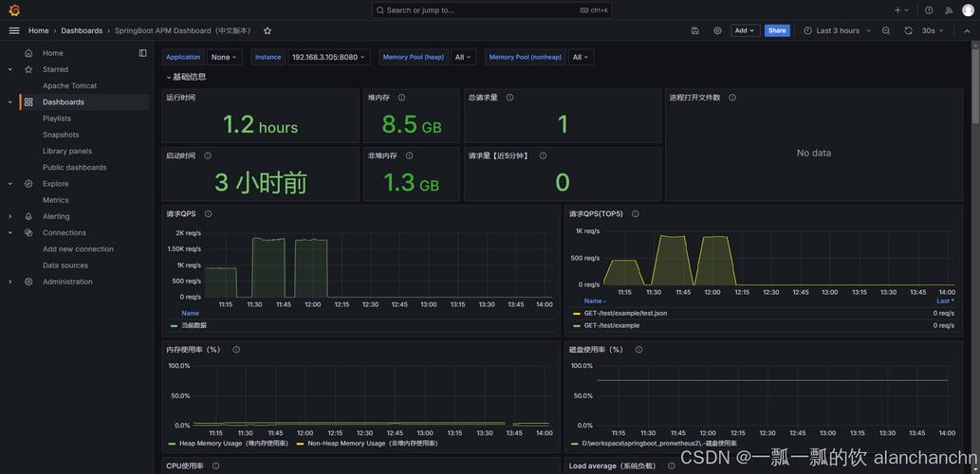Image resolution: width=980 pixels, height=474 pixels.
Task: Open Library panels in sidebar
Action: (66, 151)
